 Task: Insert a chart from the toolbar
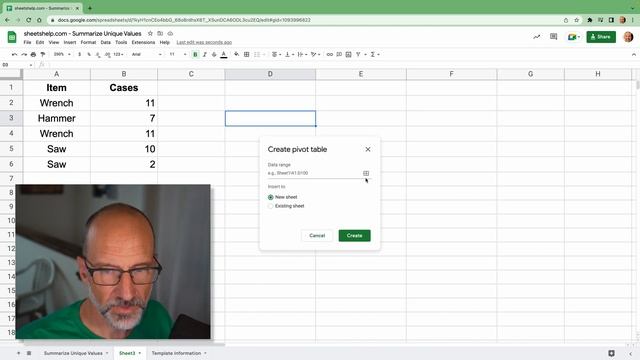[348, 54]
